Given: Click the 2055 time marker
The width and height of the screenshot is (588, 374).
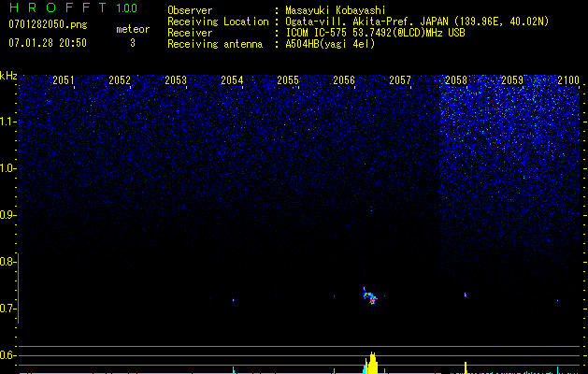Looking at the screenshot, I should click(288, 80).
